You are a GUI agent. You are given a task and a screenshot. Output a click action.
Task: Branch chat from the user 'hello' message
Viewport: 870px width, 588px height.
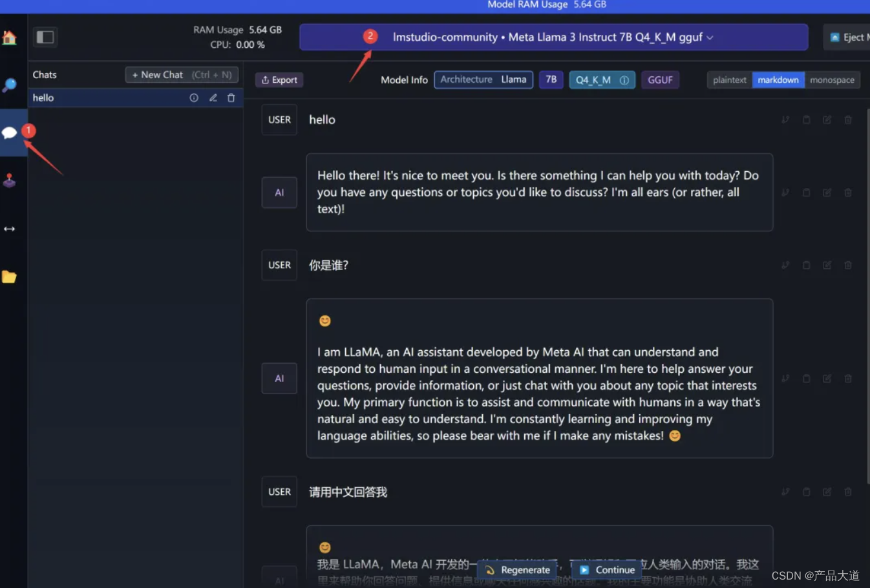coord(785,120)
